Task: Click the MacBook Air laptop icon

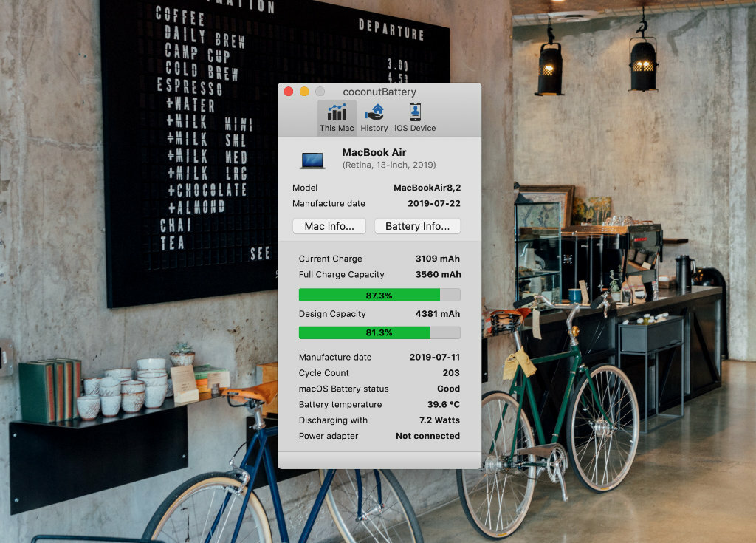Action: tap(312, 160)
